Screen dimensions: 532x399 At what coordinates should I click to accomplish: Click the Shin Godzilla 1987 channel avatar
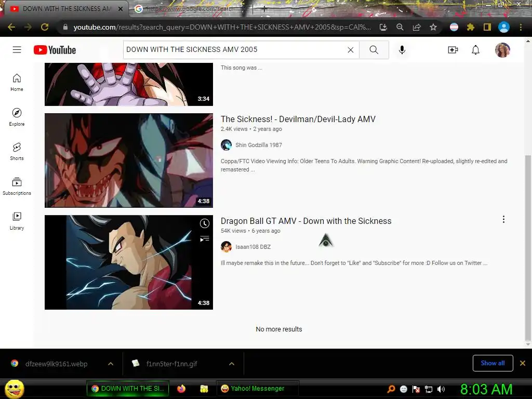[227, 145]
